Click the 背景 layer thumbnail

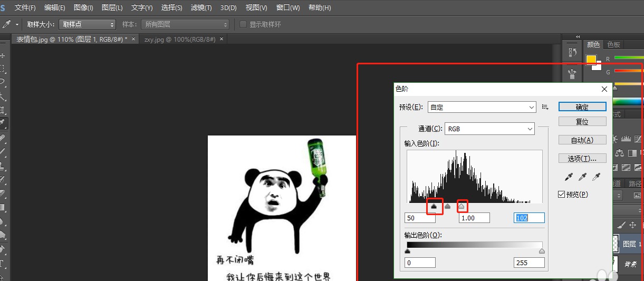point(615,263)
